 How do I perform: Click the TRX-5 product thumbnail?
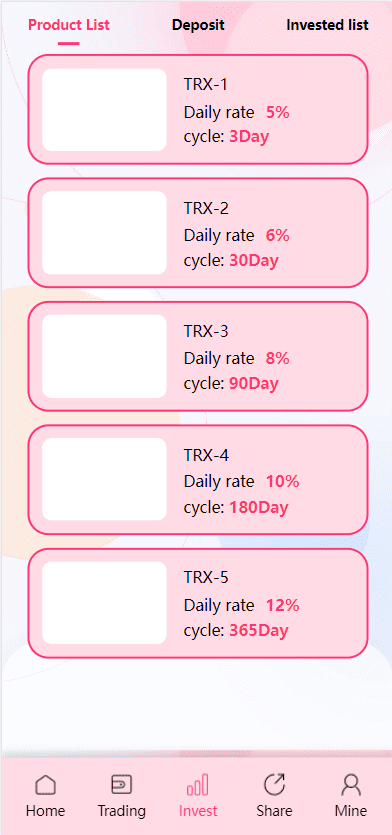coord(104,603)
